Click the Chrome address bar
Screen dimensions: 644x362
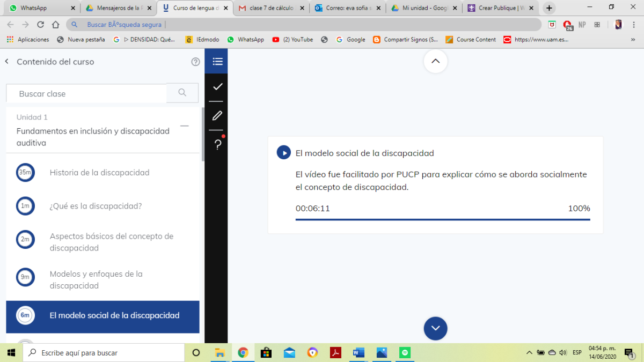(304, 25)
